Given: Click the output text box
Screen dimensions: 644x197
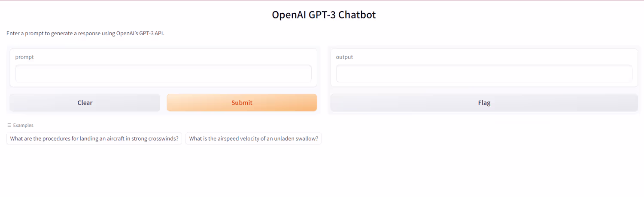Looking at the screenshot, I should pos(484,74).
